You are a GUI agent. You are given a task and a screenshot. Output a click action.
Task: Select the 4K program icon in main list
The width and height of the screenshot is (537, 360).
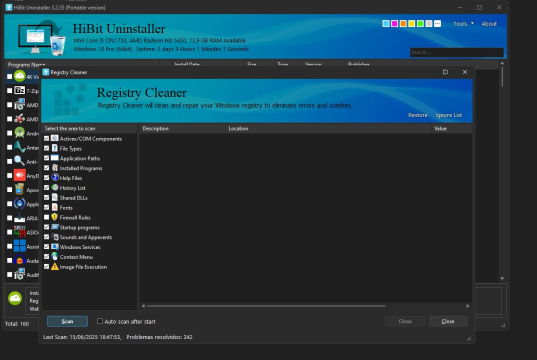point(20,76)
